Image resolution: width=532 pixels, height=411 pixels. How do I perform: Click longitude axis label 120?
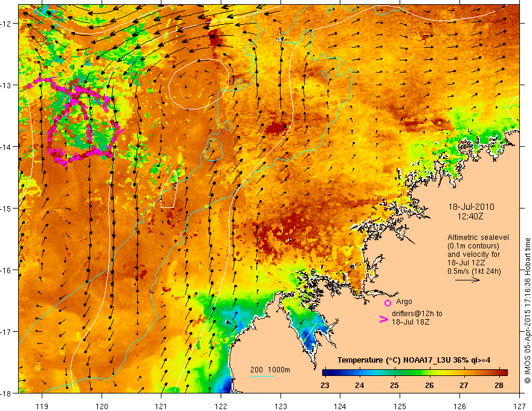click(102, 406)
